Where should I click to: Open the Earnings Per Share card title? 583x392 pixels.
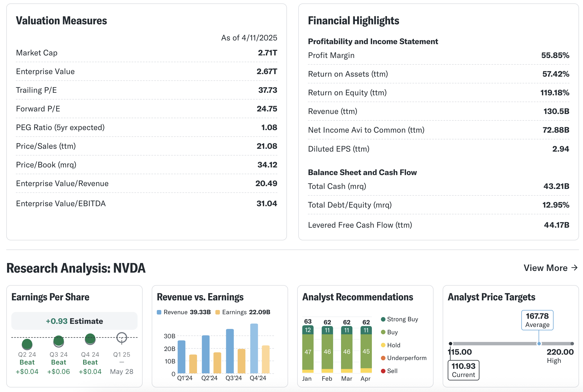click(50, 297)
